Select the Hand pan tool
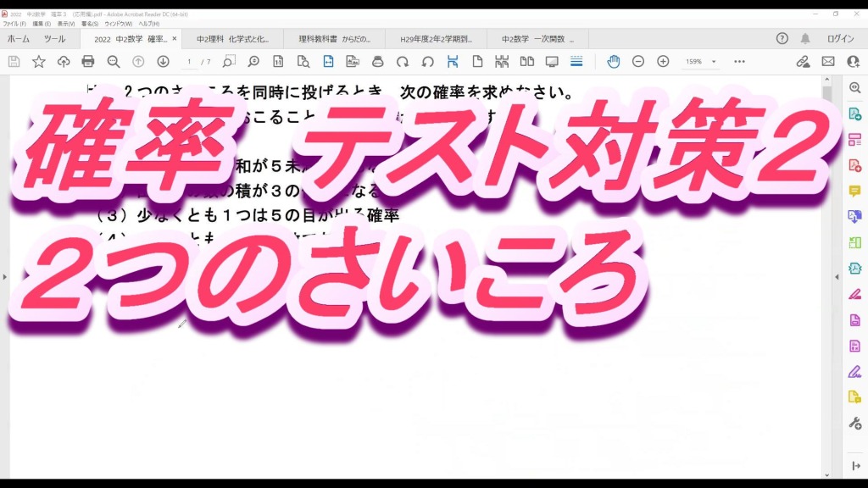 (613, 62)
